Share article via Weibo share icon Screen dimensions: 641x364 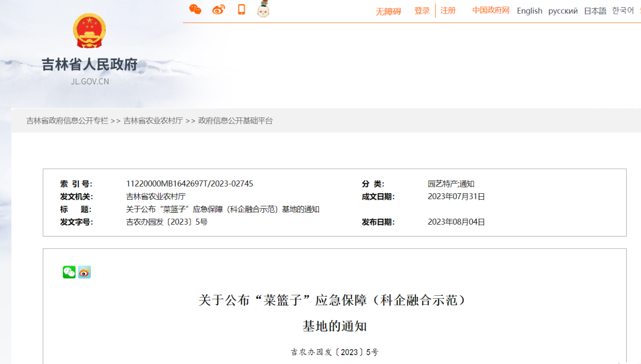(x=84, y=272)
